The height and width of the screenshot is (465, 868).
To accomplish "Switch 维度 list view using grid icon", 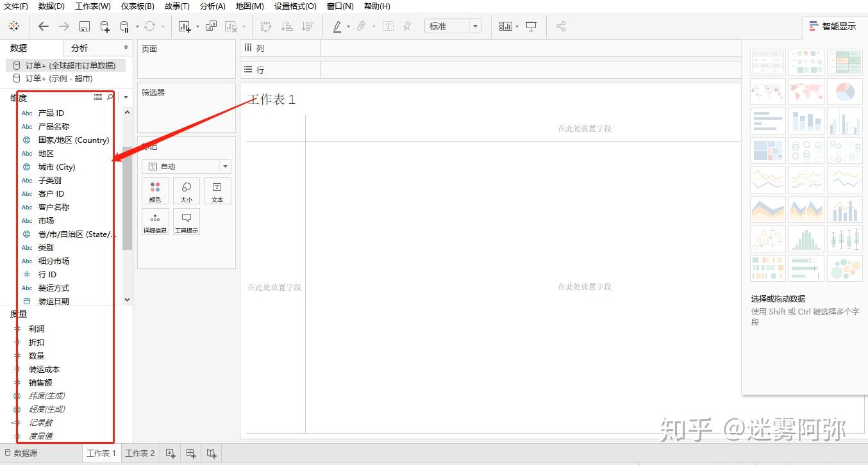I will click(98, 97).
